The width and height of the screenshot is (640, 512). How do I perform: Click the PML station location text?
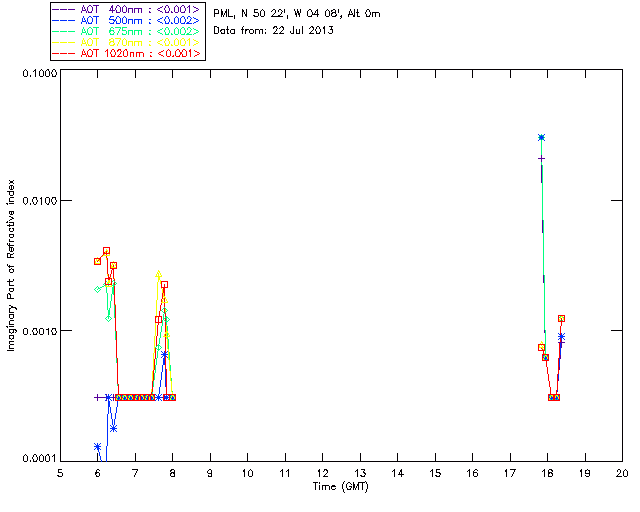coord(297,13)
